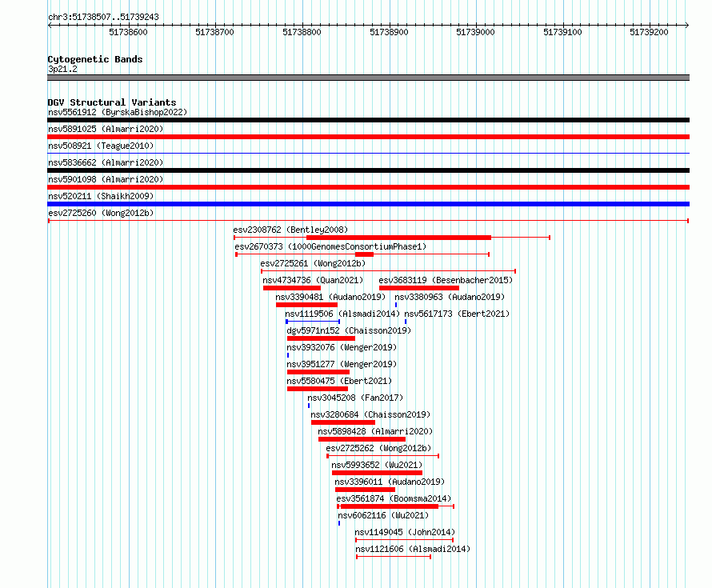This screenshot has width=712, height=588.
Task: Open variant esv2725260 (Wong2012b)
Action: coord(101,213)
